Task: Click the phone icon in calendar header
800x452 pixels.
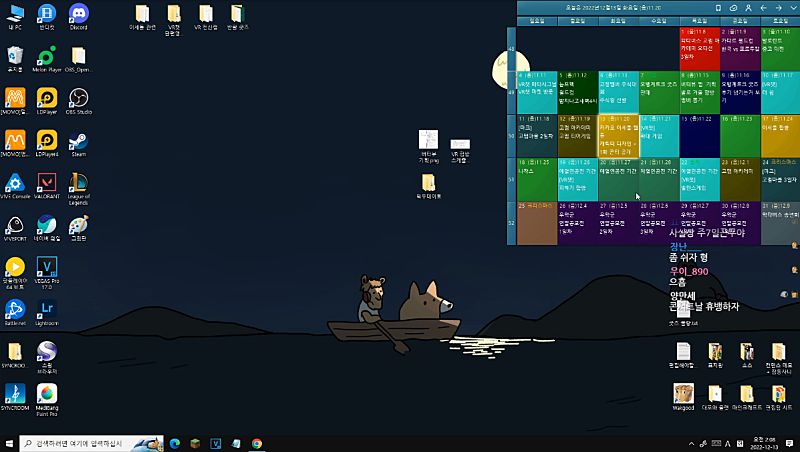Action: 719,8
